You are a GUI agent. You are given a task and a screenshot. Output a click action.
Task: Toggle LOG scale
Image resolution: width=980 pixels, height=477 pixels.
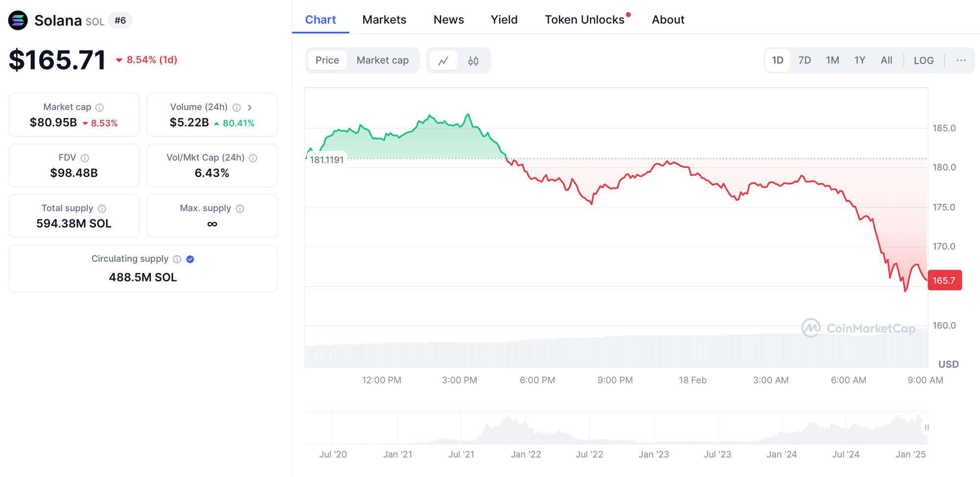click(924, 60)
